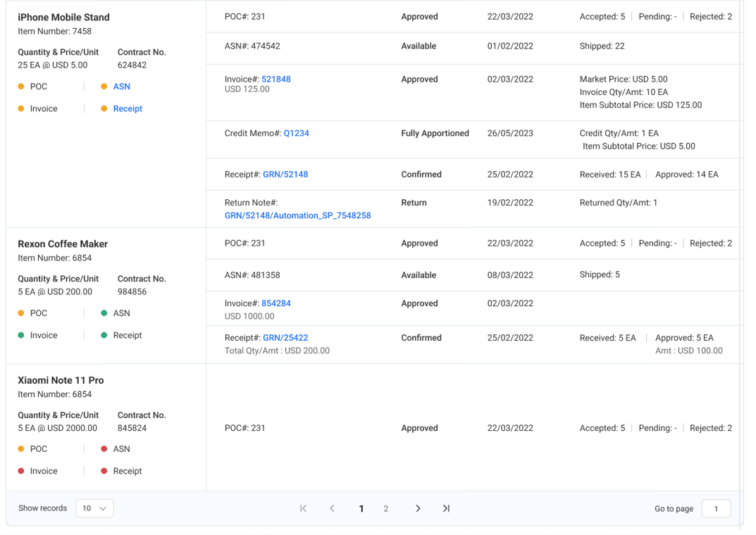Click Total Qty/Amt : USD 200.00 text
Image resolution: width=756 pixels, height=535 pixels.
pyautogui.click(x=277, y=351)
